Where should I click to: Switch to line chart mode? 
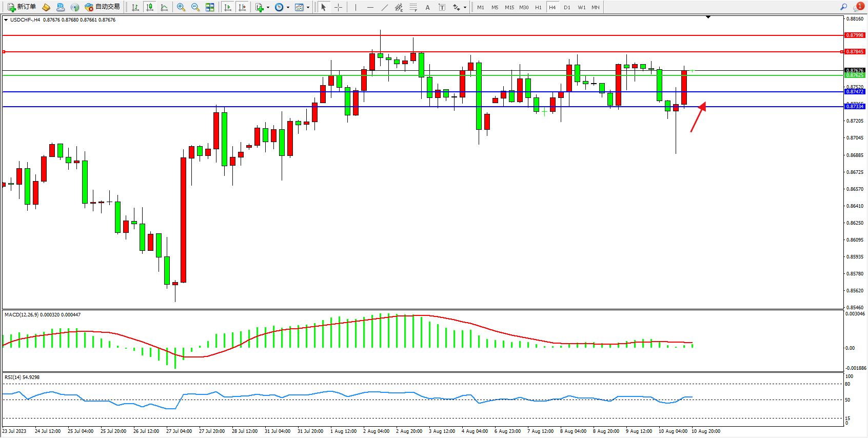pos(164,7)
